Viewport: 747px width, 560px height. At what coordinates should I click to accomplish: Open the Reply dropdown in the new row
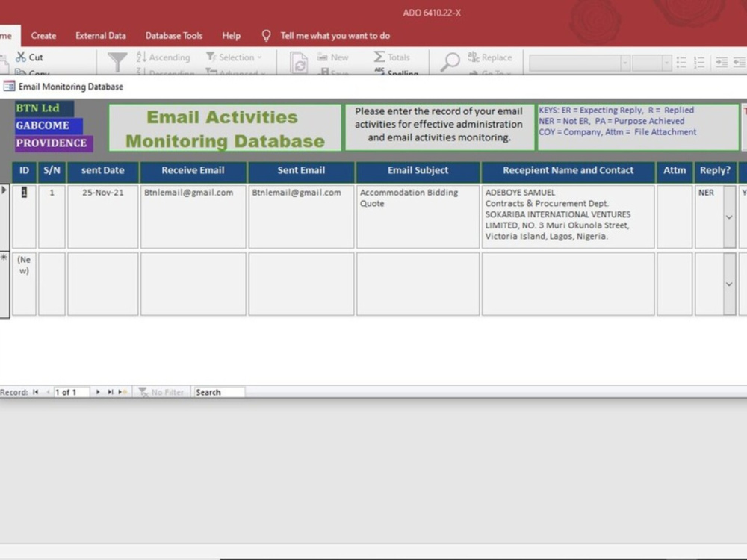pyautogui.click(x=729, y=284)
